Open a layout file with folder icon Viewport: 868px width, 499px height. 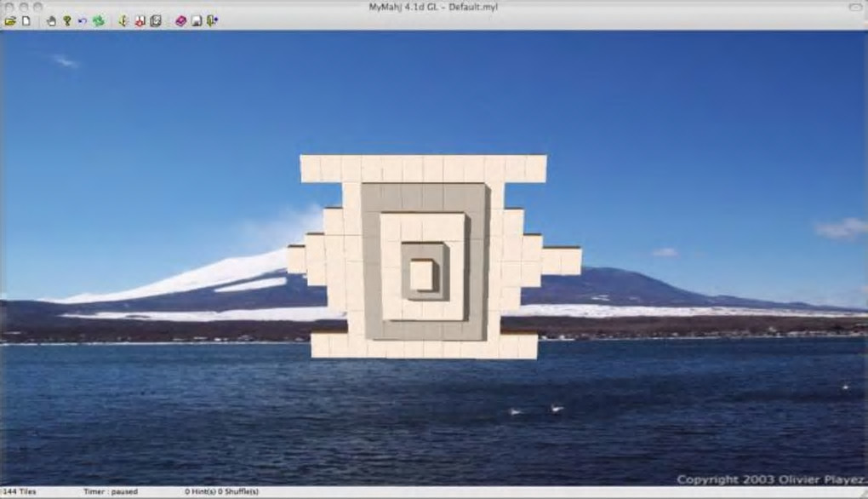(10, 21)
